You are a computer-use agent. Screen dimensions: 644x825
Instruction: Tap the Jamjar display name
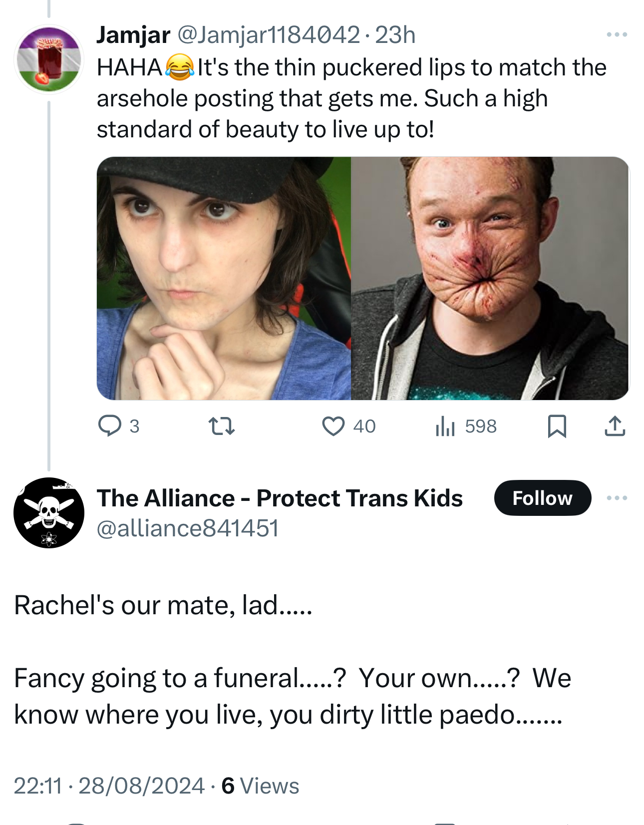(133, 34)
